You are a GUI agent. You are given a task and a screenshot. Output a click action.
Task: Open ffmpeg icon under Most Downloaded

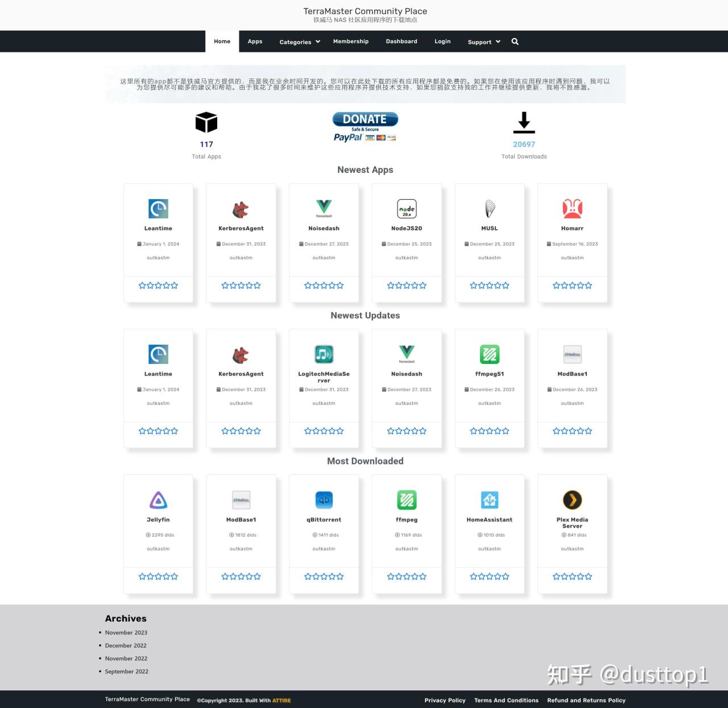tap(407, 500)
